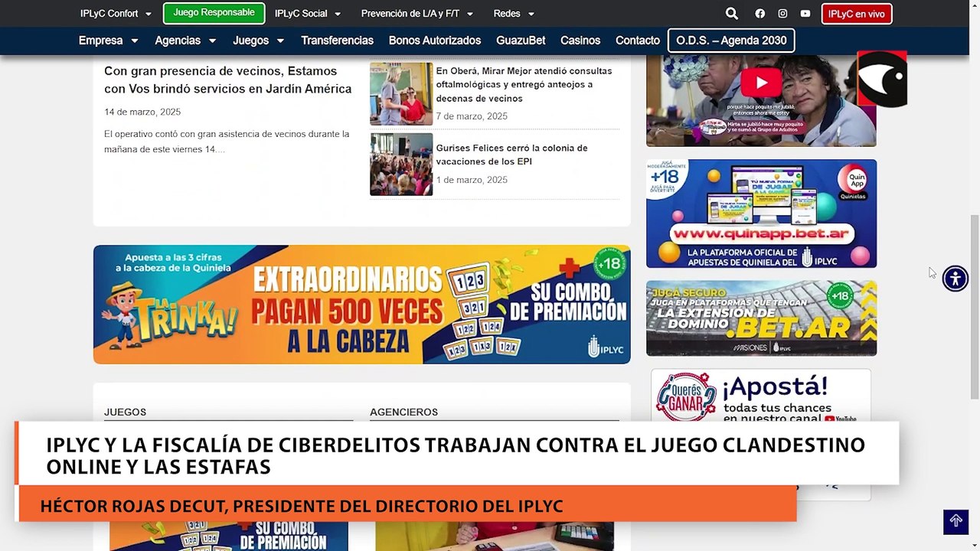Expand Prevención de L/A y F/T menu
The image size is (980, 551).
click(417, 14)
